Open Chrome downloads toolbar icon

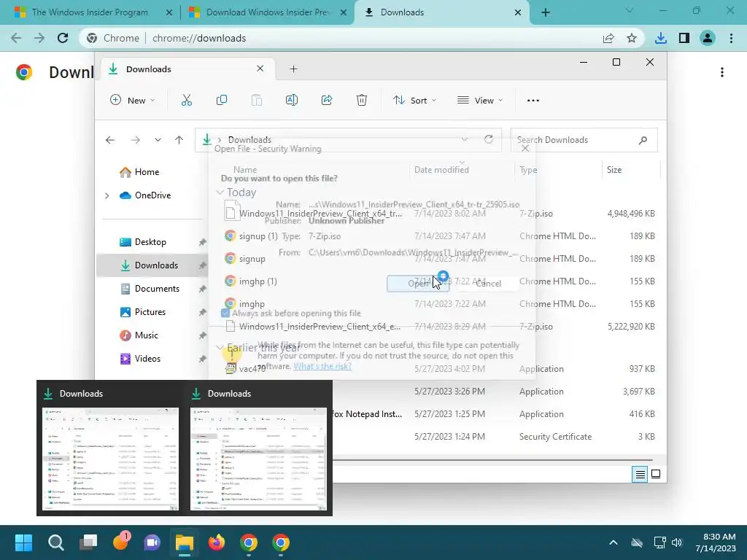(661, 38)
